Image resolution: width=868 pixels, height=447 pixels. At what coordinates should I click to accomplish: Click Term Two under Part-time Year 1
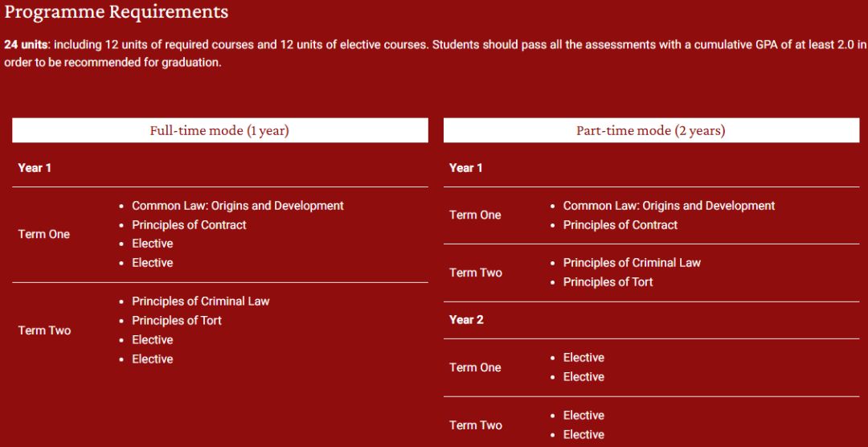[x=475, y=273]
